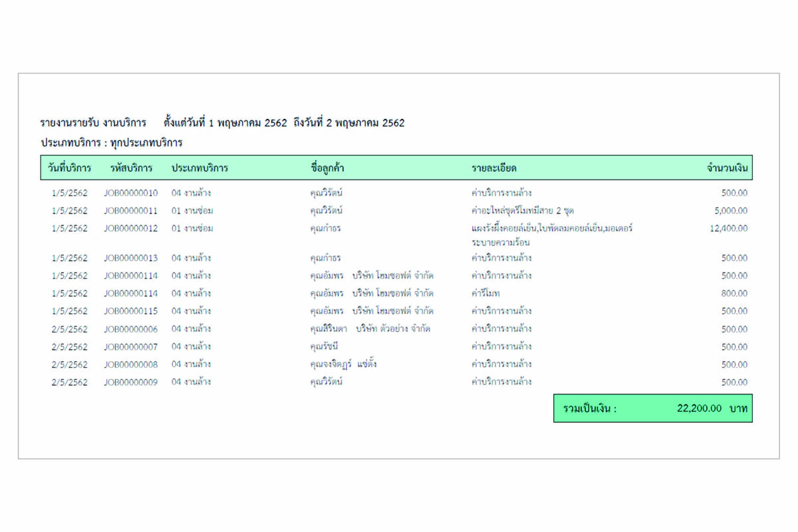Click the ชื่อลูกค้า column header
798x532 pixels.
(x=327, y=168)
